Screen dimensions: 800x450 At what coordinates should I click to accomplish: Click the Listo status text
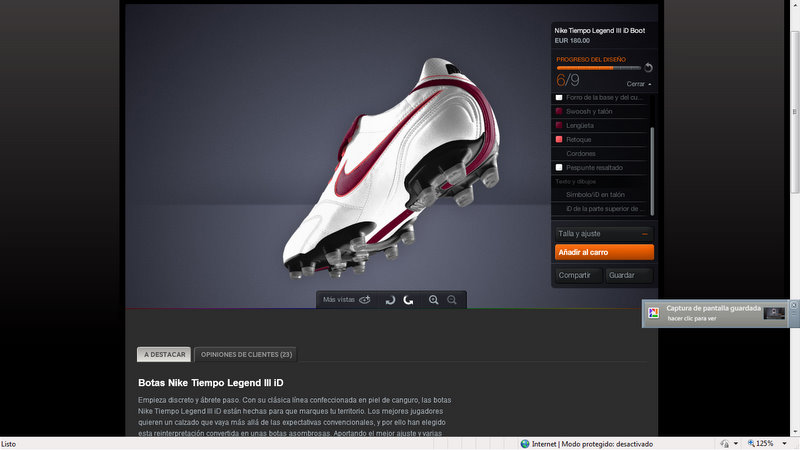pos(8,444)
